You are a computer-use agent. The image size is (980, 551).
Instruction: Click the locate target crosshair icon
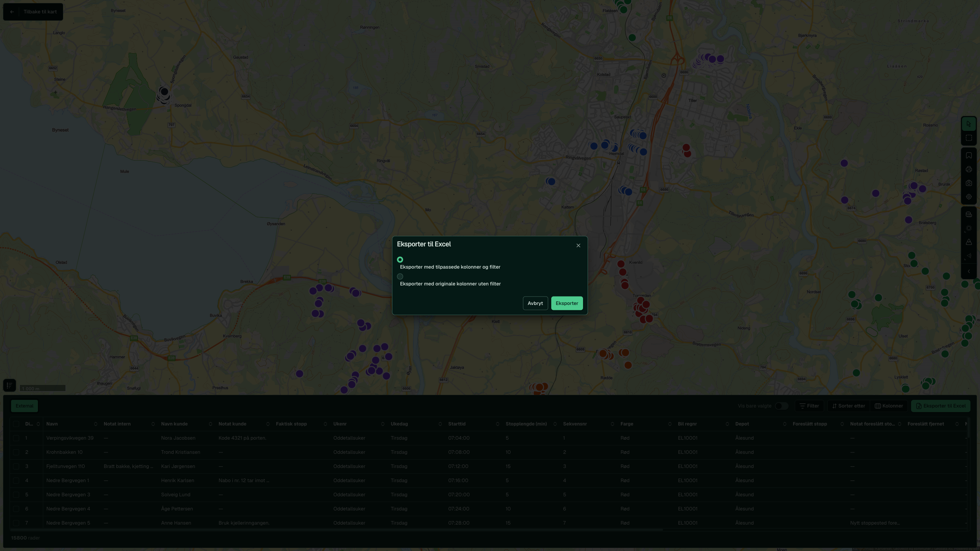click(969, 197)
